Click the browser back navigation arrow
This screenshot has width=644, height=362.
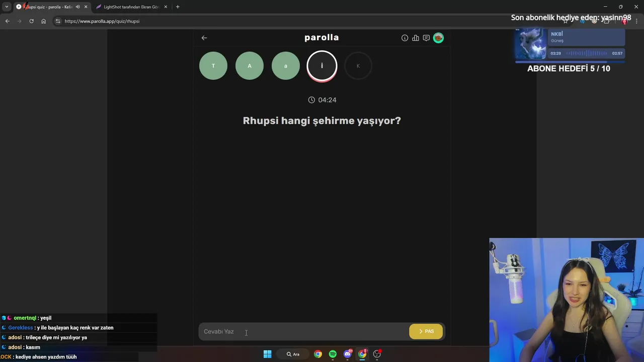[x=7, y=21]
